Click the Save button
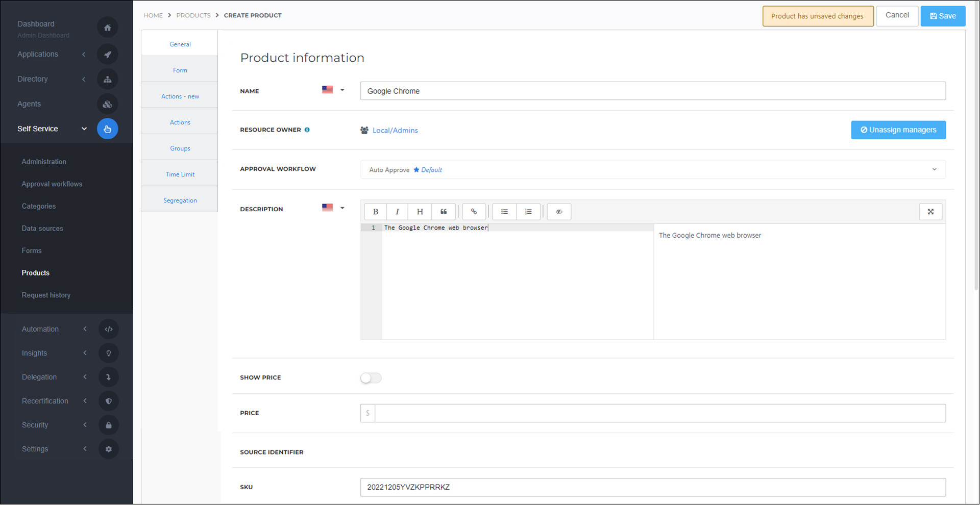 pos(943,16)
